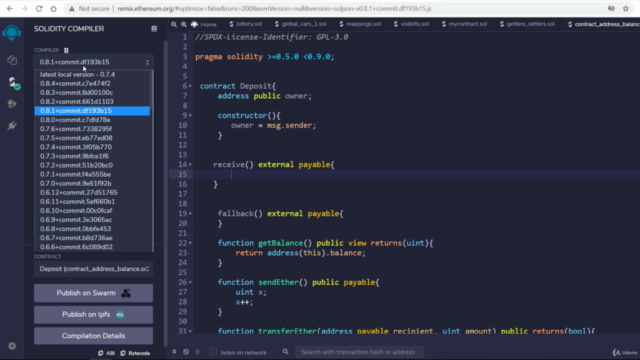This screenshot has width=640, height=360.
Task: Collapse the sendEther function at line 26
Action: (190, 282)
